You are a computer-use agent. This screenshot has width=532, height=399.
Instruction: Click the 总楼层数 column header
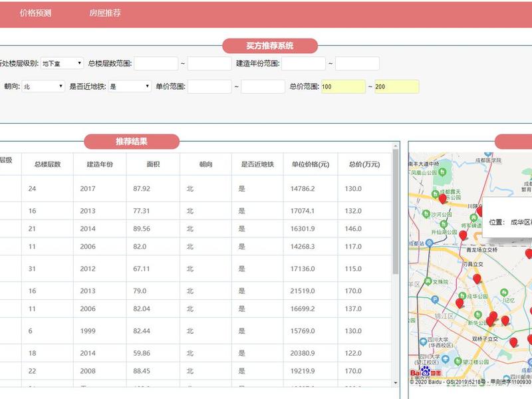tap(47, 164)
